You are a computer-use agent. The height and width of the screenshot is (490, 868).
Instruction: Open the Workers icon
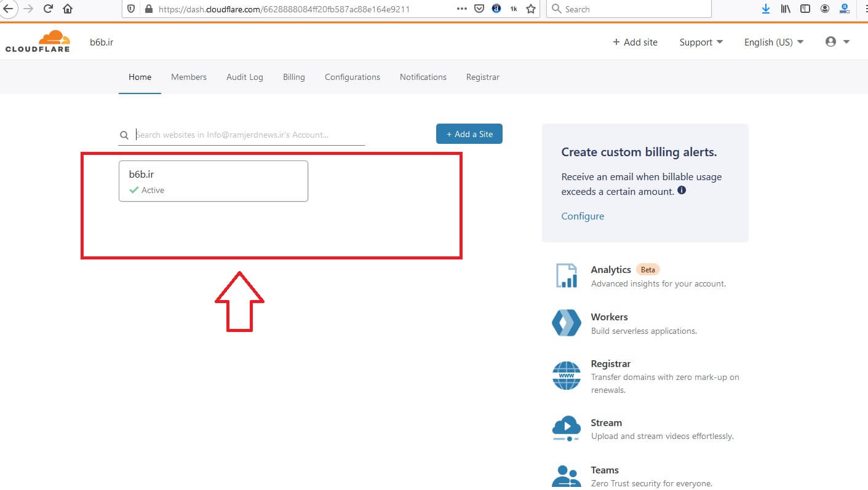point(567,323)
